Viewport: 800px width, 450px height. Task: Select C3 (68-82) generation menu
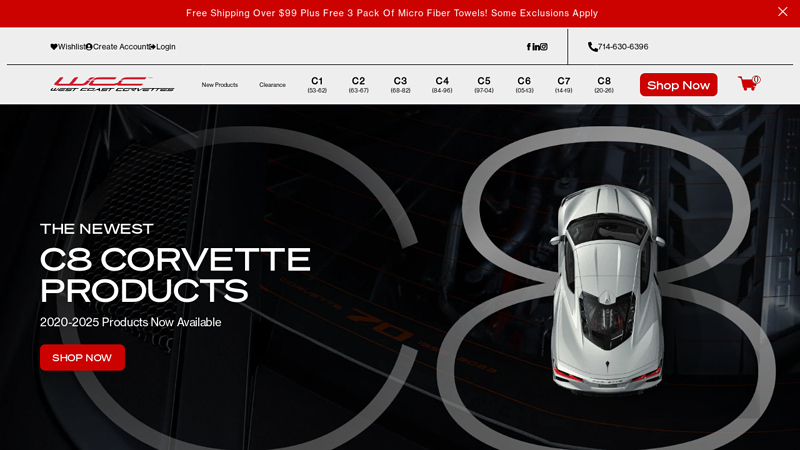(x=400, y=84)
